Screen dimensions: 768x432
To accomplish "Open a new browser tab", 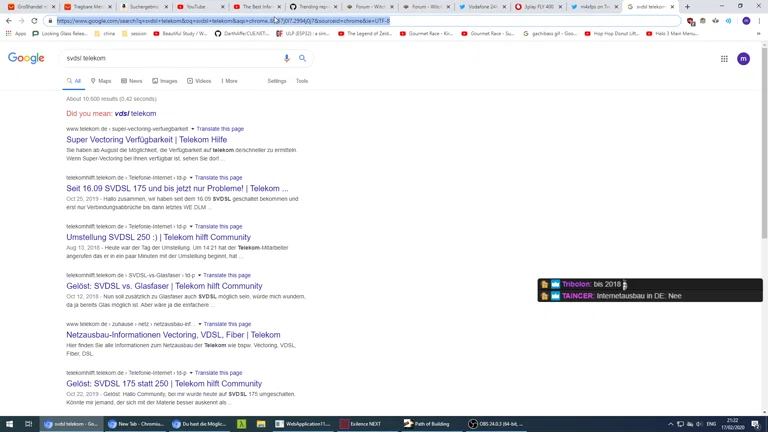I will point(687,7).
